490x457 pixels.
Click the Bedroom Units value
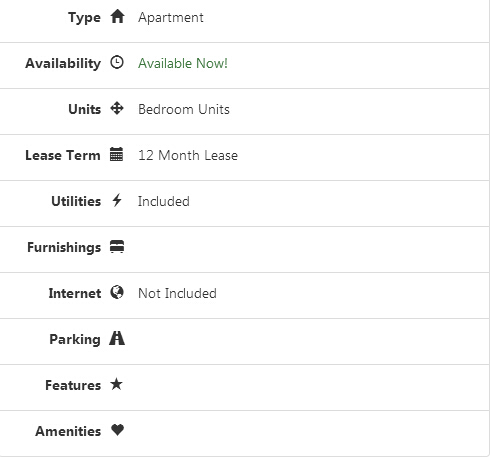[184, 109]
